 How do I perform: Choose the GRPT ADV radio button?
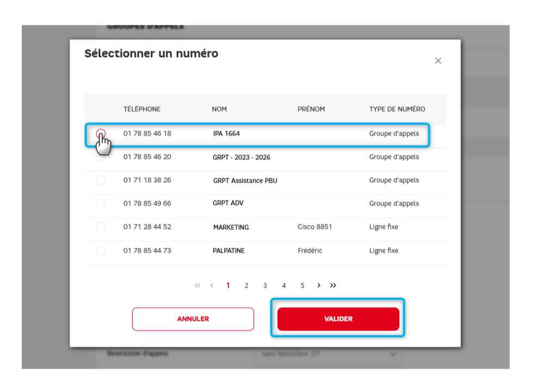(x=101, y=203)
